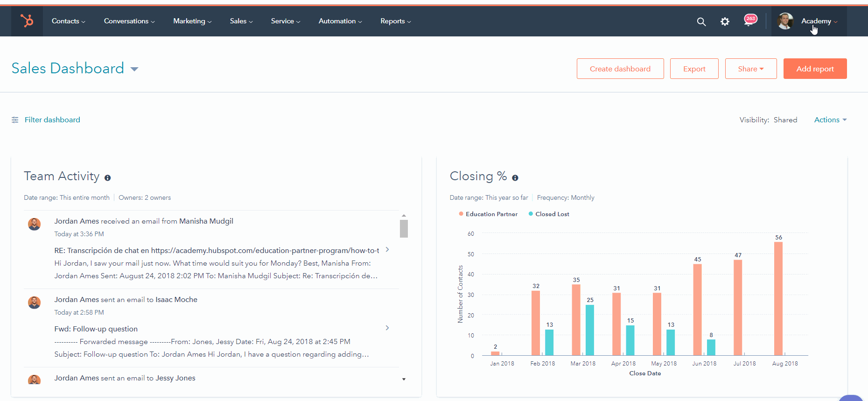Click 'Visibility: Shared' label
This screenshot has width=868, height=401.
pyautogui.click(x=768, y=120)
